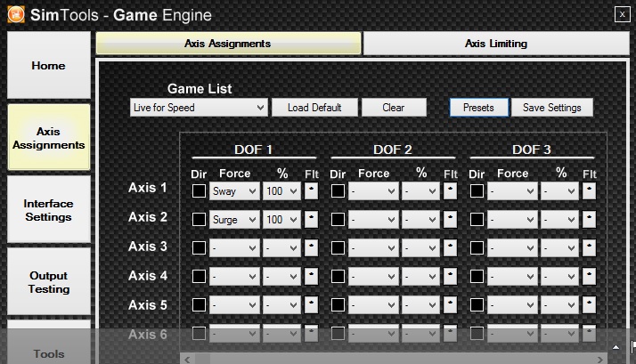Open Axis 4 DOF 3 filter button

pos(589,277)
